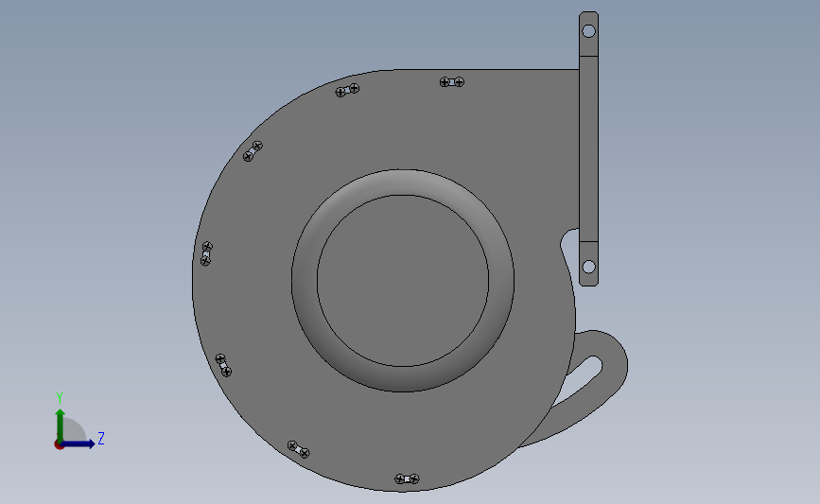Select the inner circular face of the blower inlet
Viewport: 820px width, 504px height.
(403, 281)
